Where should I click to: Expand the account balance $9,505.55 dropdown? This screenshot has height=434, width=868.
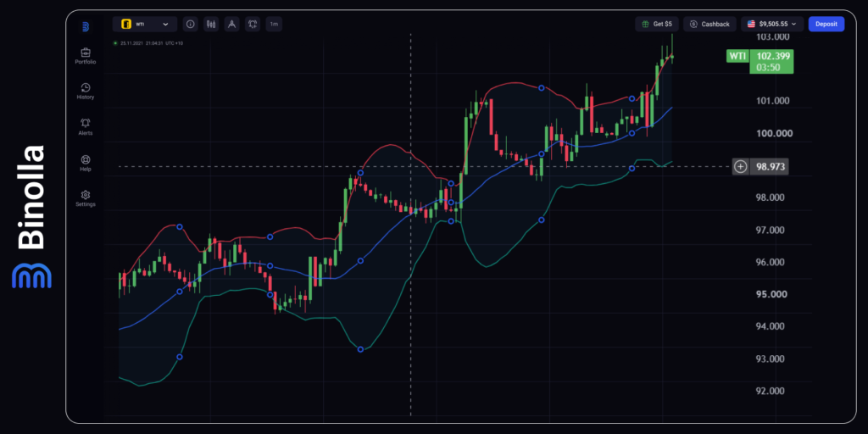[772, 24]
